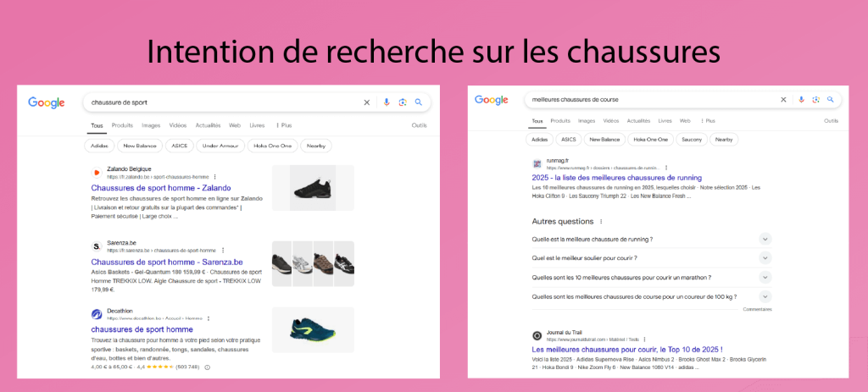Open Decathlon 'chaussures de sport homme' link
The width and height of the screenshot is (868, 392).
[142, 329]
